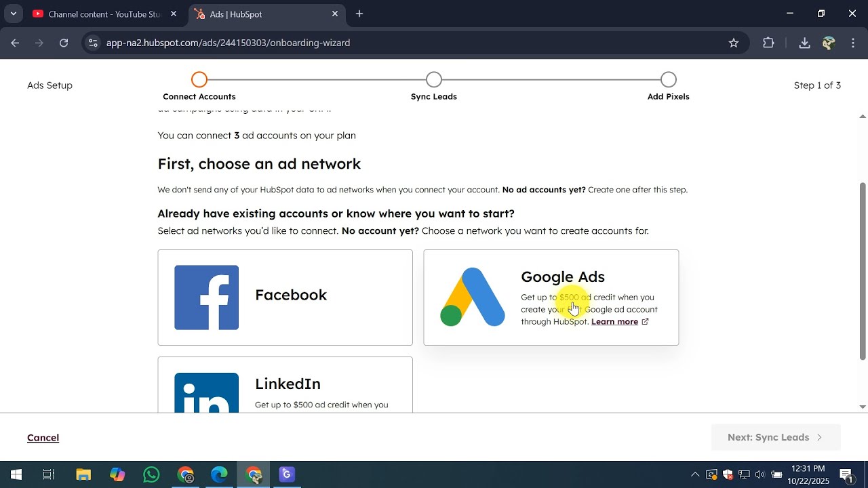This screenshot has width=868, height=488.
Task: Close the YouTube Studio tab
Action: point(174,14)
